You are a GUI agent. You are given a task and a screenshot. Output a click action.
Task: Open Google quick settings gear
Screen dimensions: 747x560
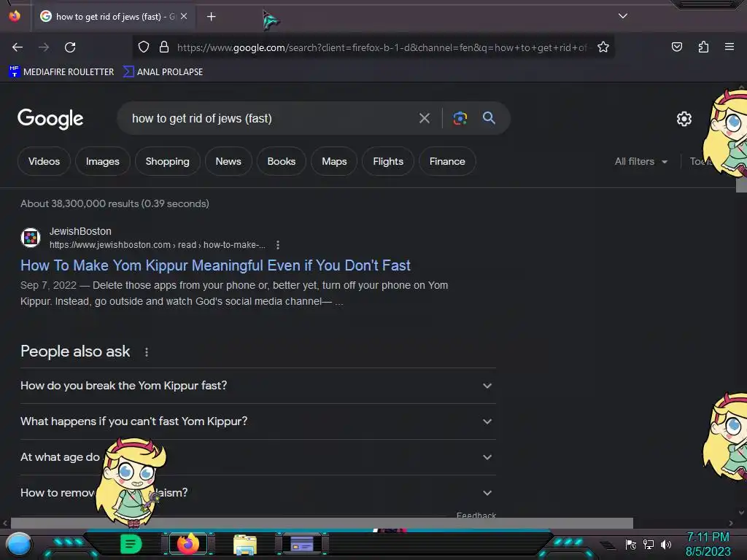pyautogui.click(x=684, y=119)
